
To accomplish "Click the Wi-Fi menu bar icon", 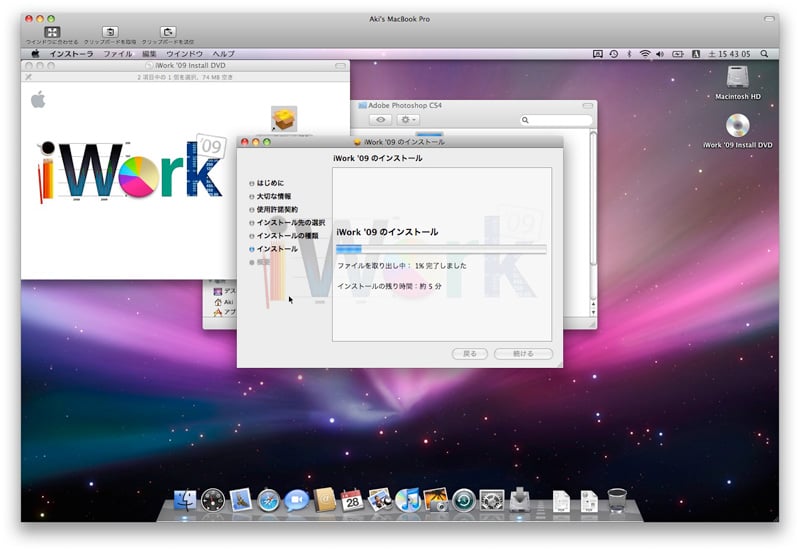I will [x=645, y=54].
